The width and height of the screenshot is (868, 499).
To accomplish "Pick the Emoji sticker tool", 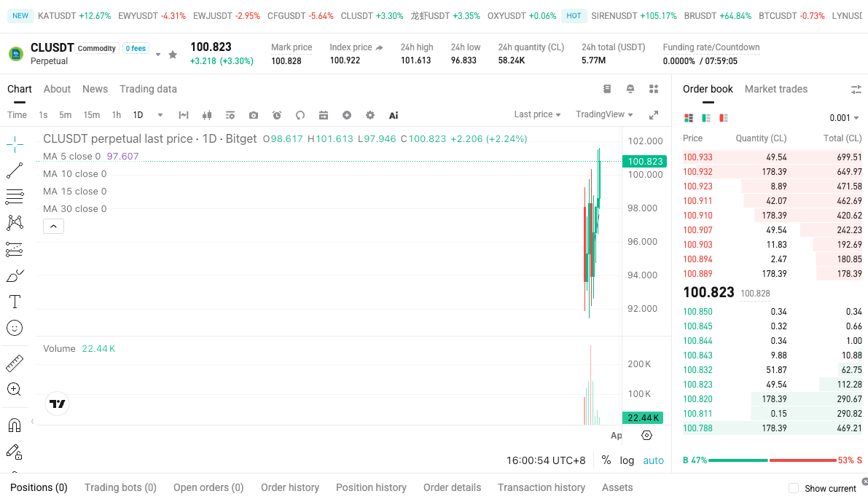I will pos(14,327).
